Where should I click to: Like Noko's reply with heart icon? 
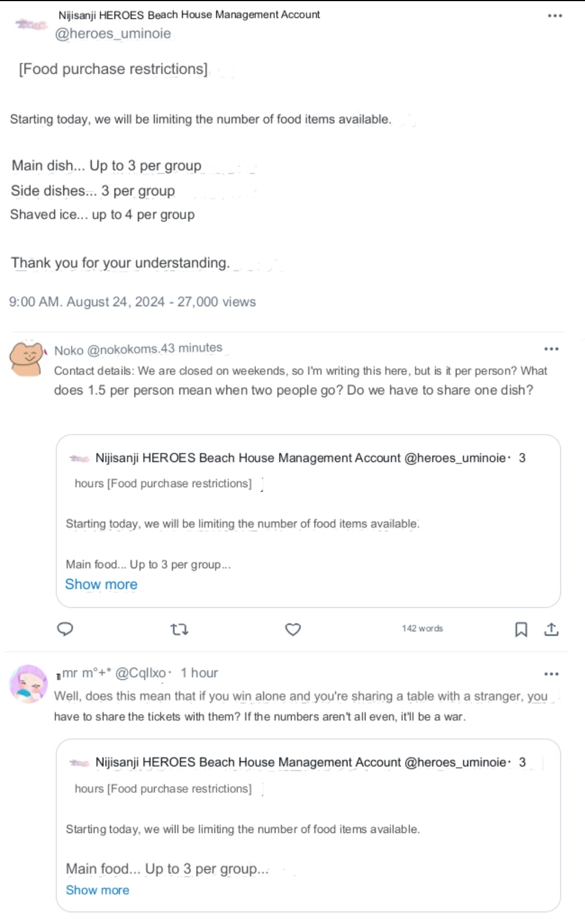(x=293, y=630)
